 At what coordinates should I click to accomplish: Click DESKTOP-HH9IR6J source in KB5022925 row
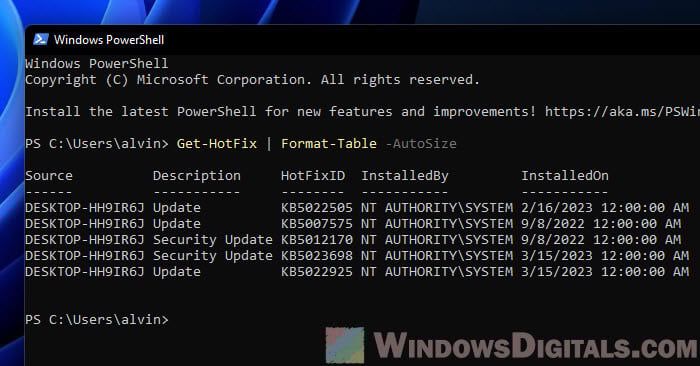pos(85,272)
